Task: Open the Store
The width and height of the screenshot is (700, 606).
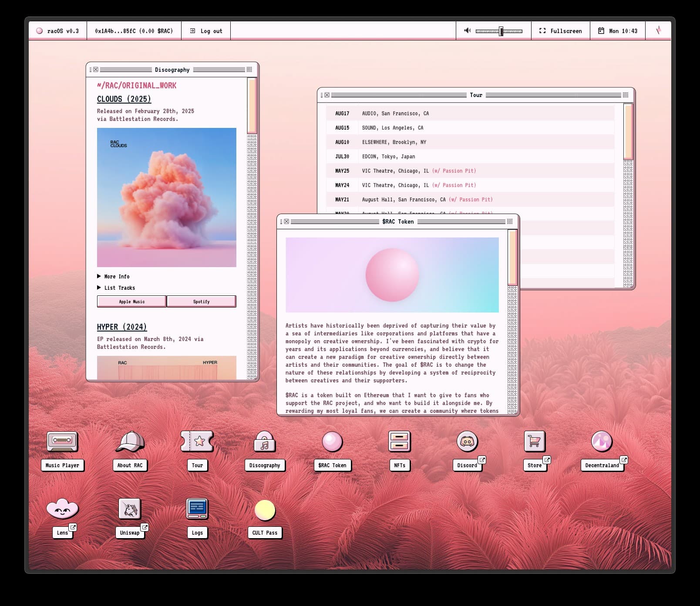Action: coord(535,442)
